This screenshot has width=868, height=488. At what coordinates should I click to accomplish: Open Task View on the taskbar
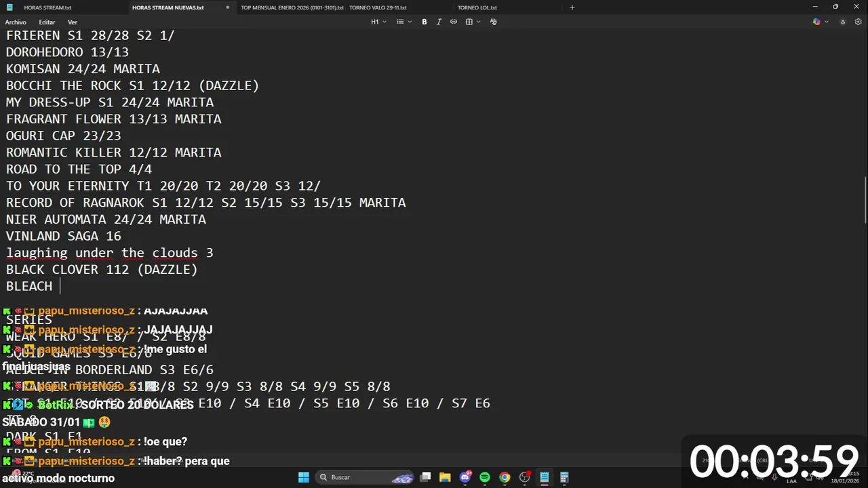point(425,477)
